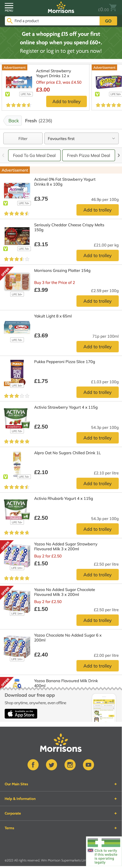Expand the Help & Information footer section
The image size is (122, 868).
61,799
